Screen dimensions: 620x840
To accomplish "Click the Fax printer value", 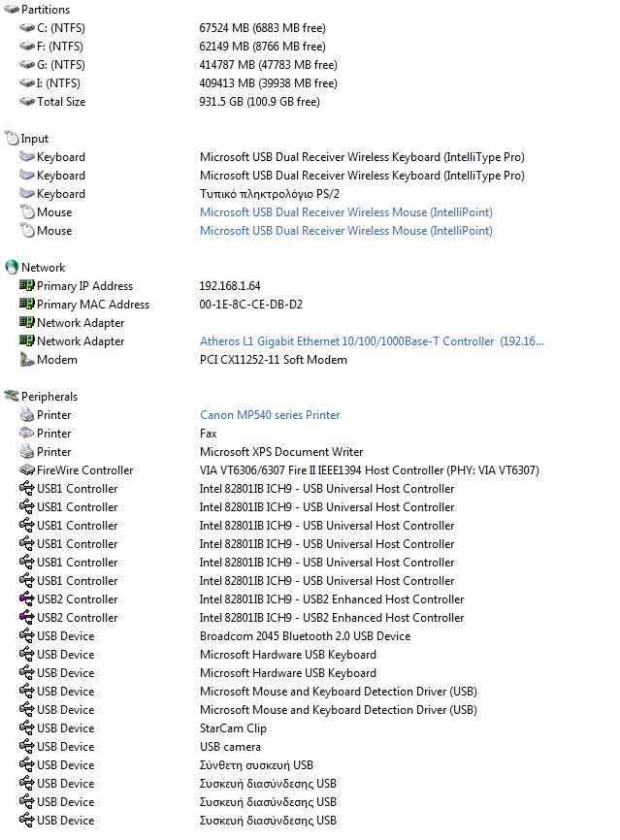I will (209, 433).
